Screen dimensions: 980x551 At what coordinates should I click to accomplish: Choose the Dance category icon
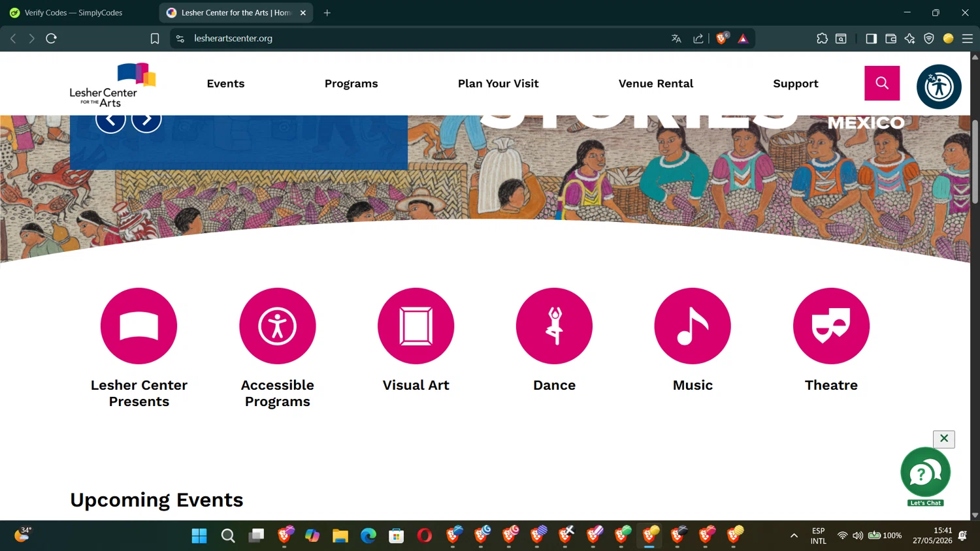[x=554, y=326]
